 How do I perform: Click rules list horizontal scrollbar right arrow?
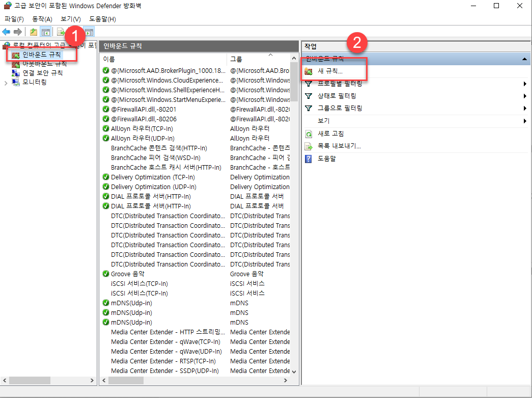click(285, 380)
